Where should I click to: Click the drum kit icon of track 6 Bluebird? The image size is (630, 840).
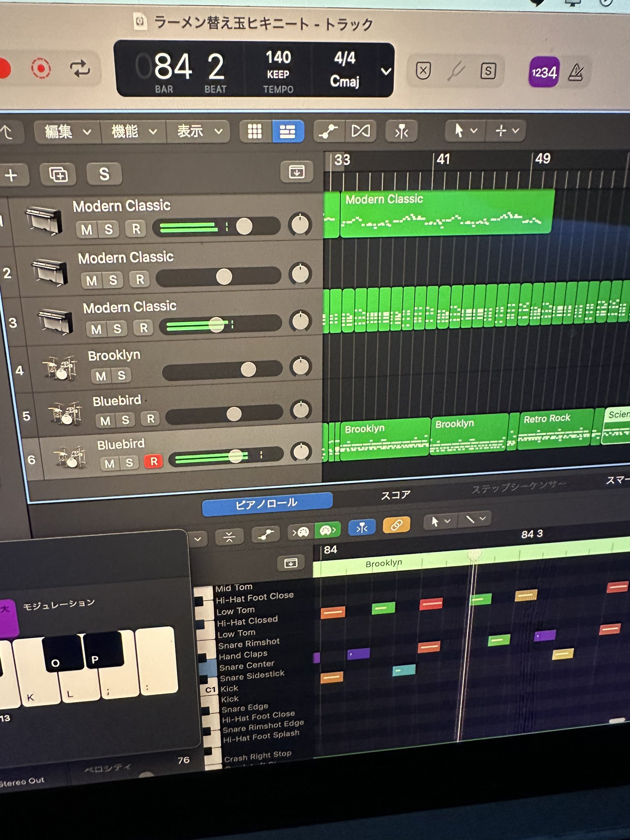70,457
